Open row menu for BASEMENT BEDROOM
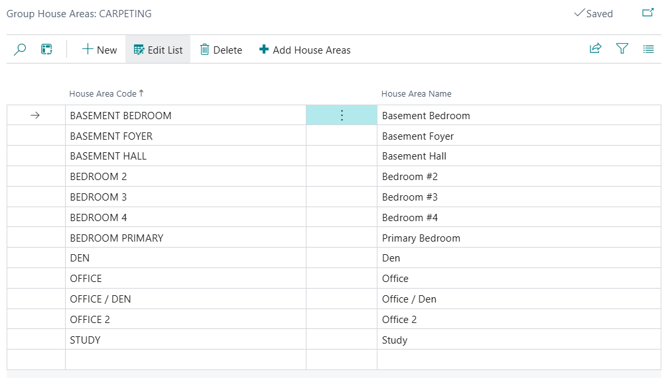Viewport: 670px width, 378px height. click(x=342, y=115)
